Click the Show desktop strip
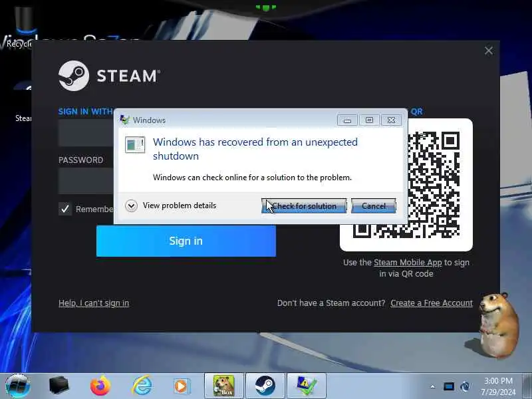 (x=527, y=386)
